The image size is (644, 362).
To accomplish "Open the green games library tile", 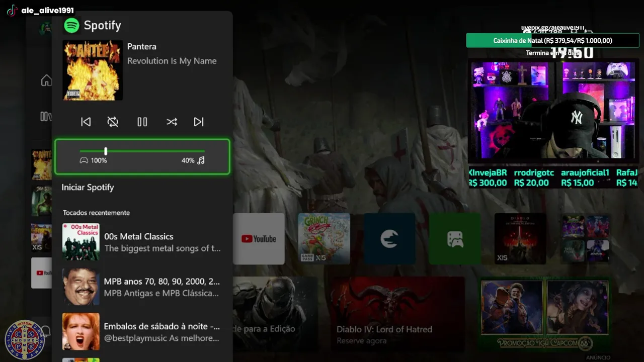I will pos(455,239).
